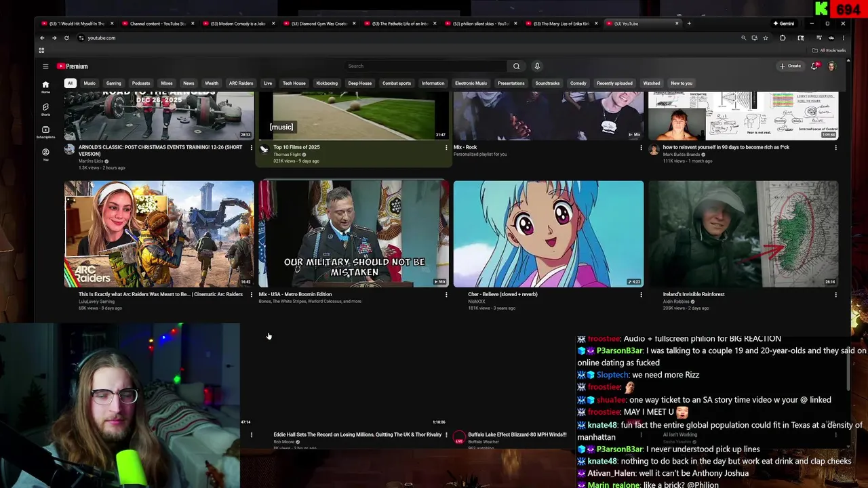This screenshot has width=868, height=488.
Task: Select the Electronic Music filter chip
Action: 471,83
